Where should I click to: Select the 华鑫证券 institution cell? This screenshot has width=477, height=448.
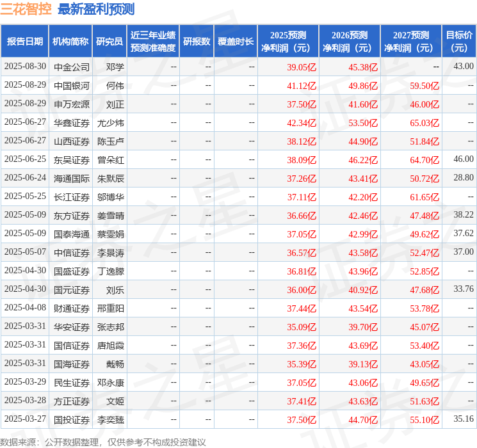[x=72, y=122]
